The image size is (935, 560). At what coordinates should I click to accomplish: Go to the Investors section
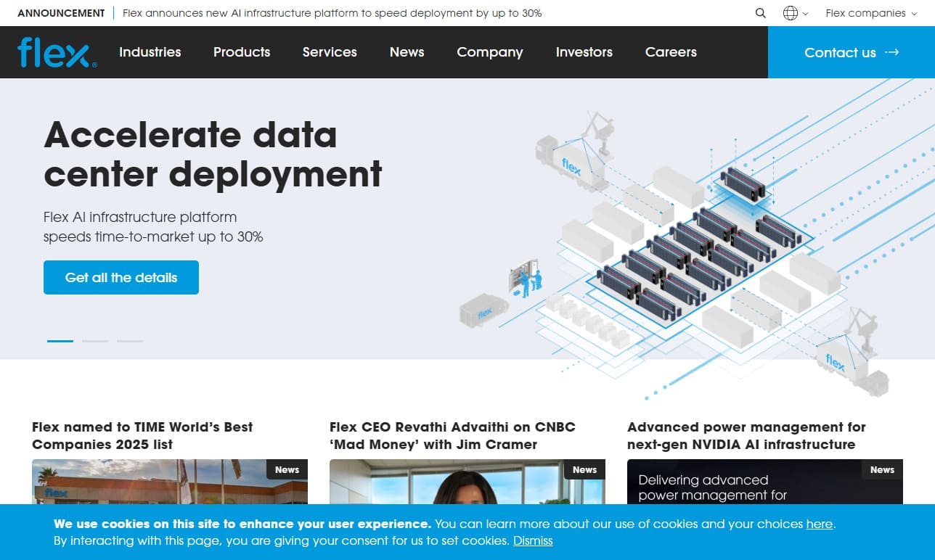pos(584,52)
